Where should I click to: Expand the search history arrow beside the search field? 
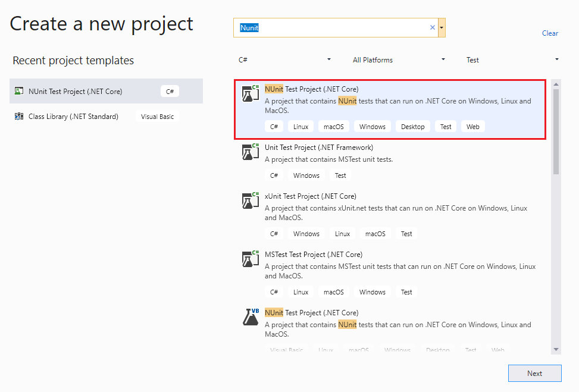pyautogui.click(x=441, y=27)
